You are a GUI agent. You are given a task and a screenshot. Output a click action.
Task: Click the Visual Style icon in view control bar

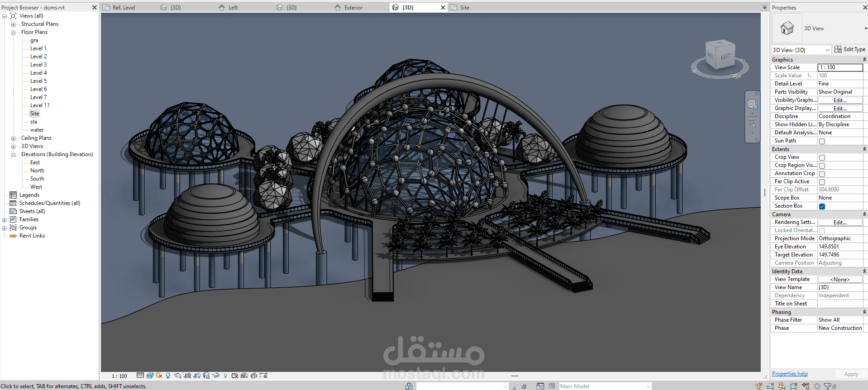150,376
